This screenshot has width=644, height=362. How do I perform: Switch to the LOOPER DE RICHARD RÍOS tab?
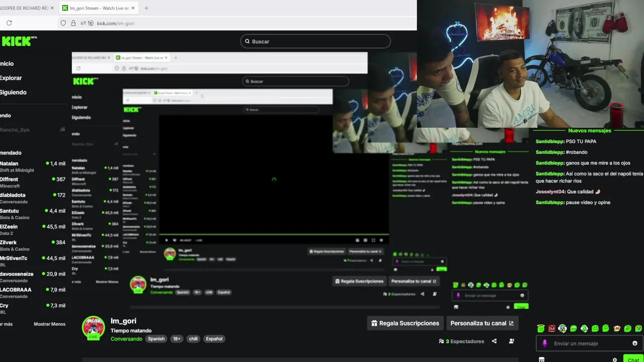click(25, 8)
